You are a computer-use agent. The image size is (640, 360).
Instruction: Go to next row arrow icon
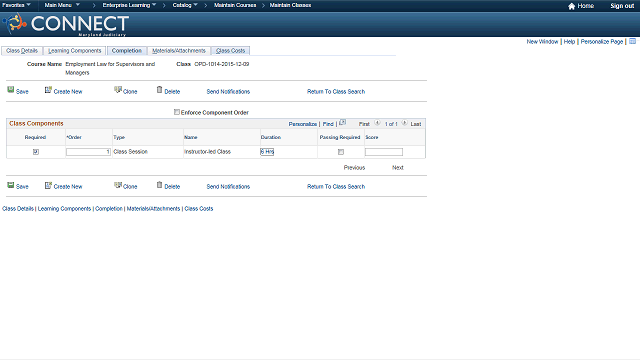coord(404,122)
